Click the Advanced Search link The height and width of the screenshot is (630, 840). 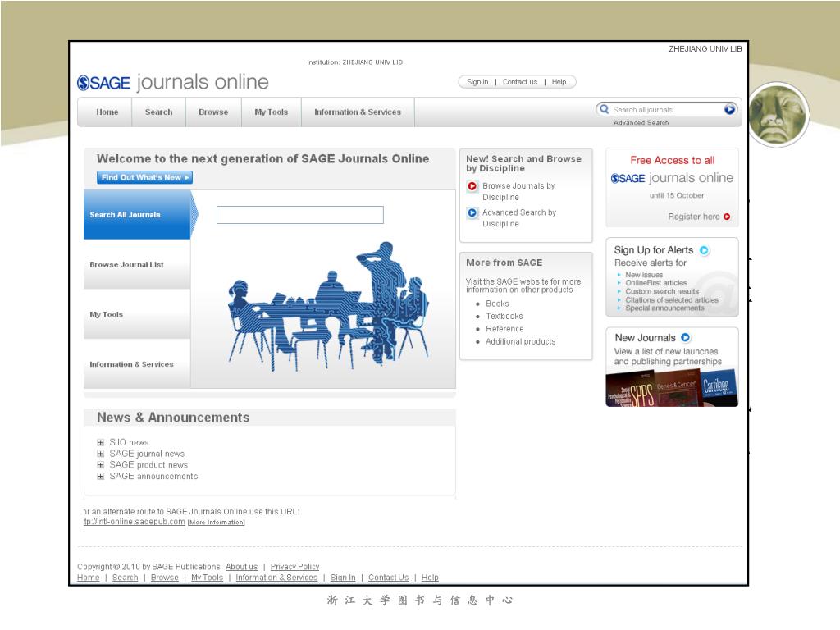tap(641, 123)
